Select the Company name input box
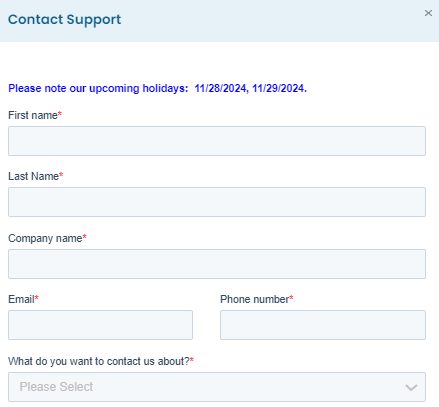 point(217,264)
